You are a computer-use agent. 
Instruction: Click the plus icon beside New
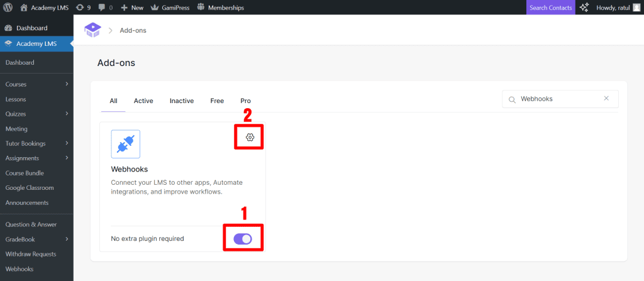point(124,8)
